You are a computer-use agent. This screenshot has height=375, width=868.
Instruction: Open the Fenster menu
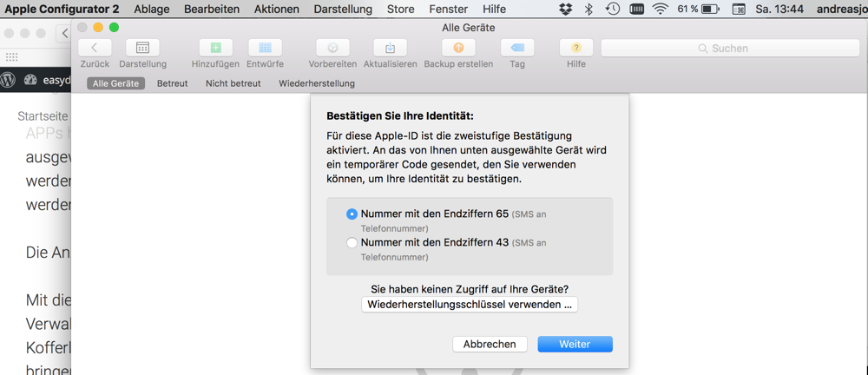pos(449,9)
